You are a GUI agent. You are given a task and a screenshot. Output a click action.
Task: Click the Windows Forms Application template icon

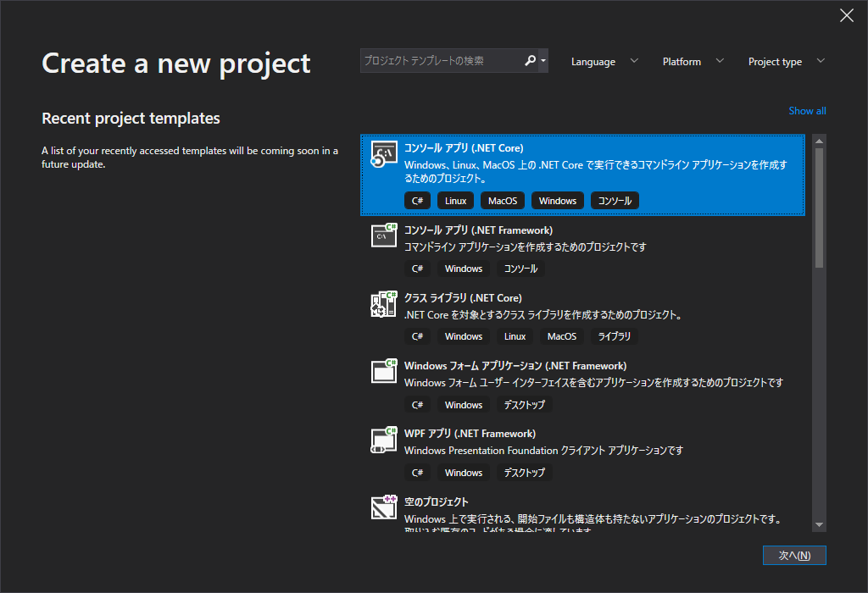[x=384, y=371]
